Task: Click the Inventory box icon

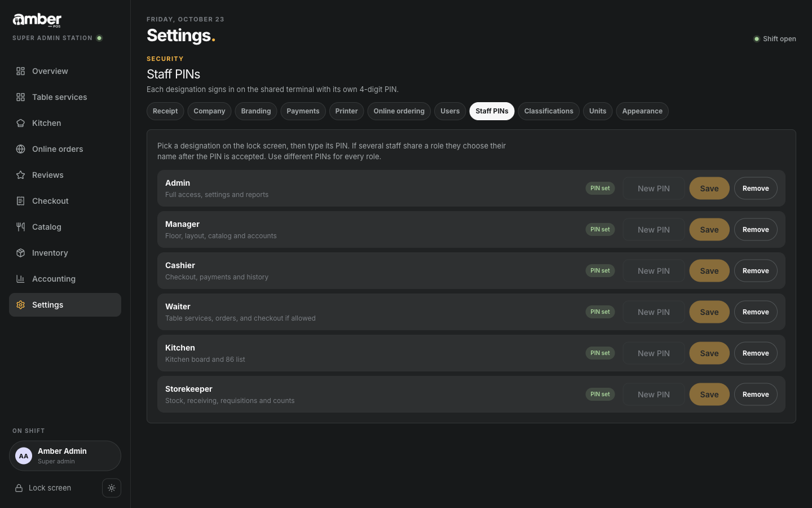Action: pyautogui.click(x=20, y=253)
